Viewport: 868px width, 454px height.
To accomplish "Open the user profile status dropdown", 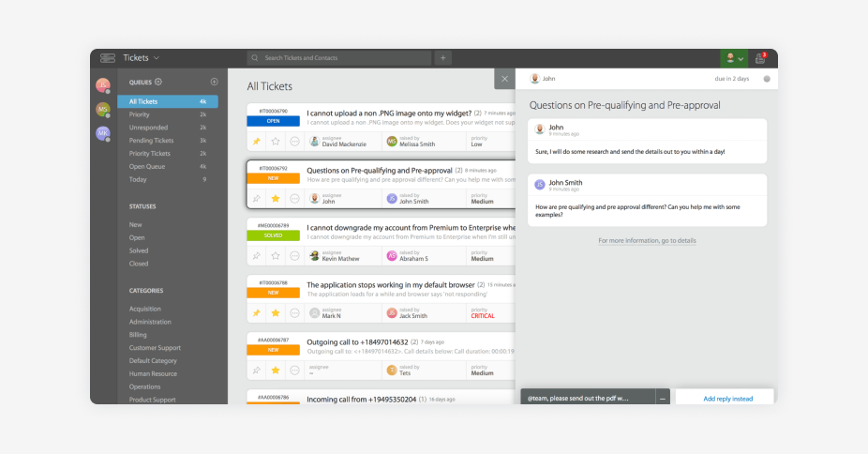I will pos(734,58).
